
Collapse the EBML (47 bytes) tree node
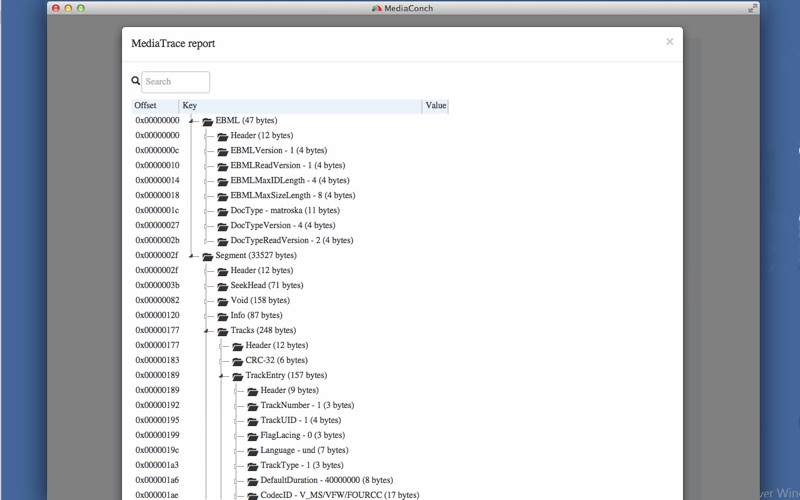tap(191, 121)
